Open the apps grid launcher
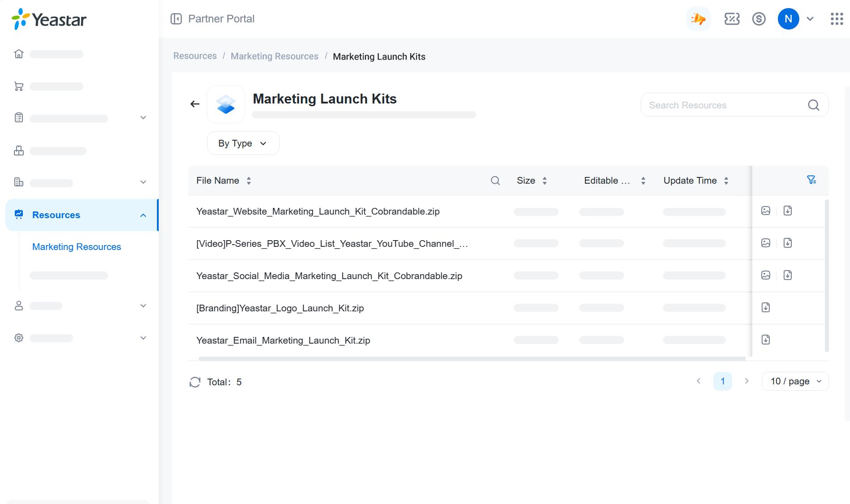This screenshot has height=504, width=850. pos(837,19)
